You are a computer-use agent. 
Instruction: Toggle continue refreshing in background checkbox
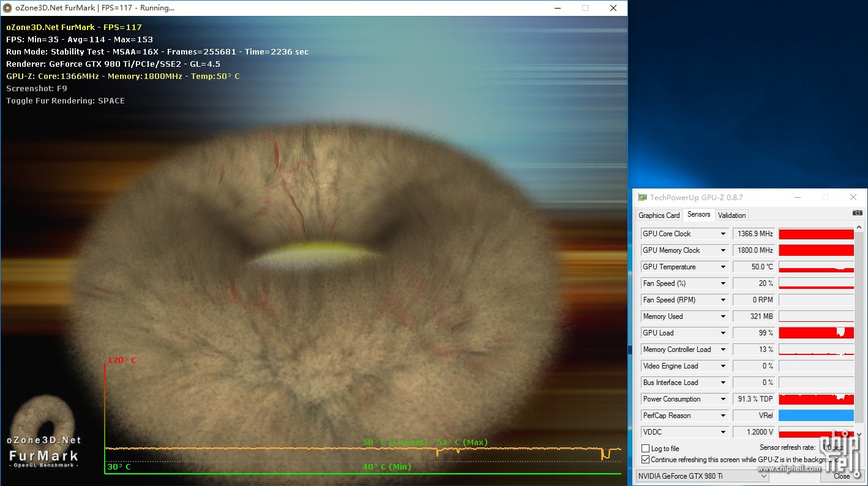(645, 460)
